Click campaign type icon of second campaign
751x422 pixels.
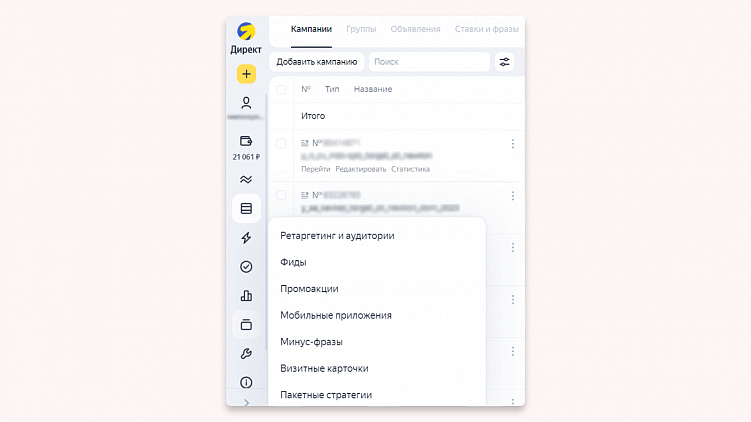click(x=305, y=195)
